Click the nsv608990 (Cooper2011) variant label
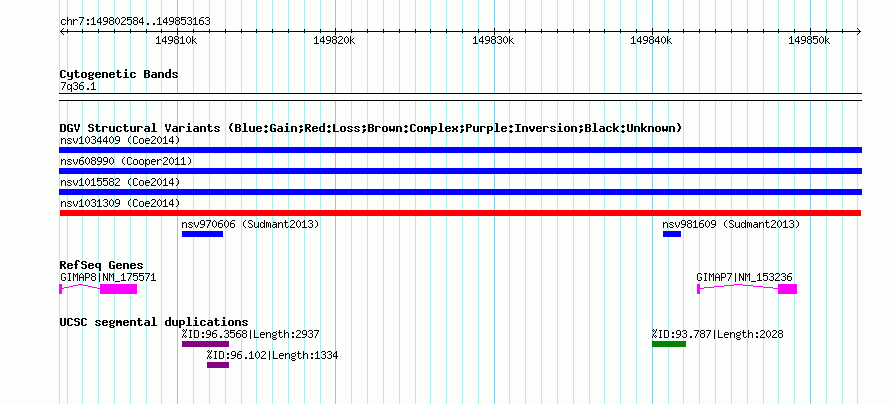This screenshot has height=404, width=890. click(x=126, y=161)
